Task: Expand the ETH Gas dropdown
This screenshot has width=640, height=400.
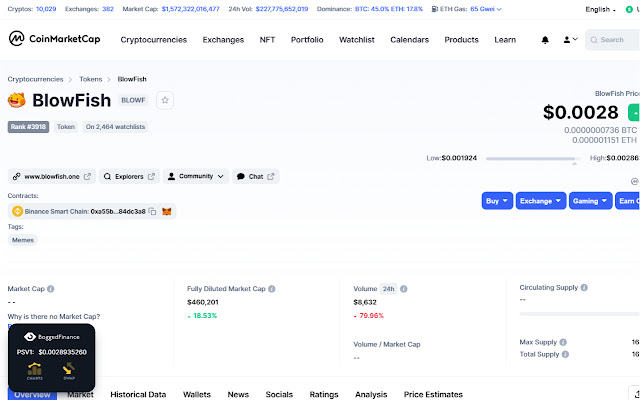Action: click(485, 9)
